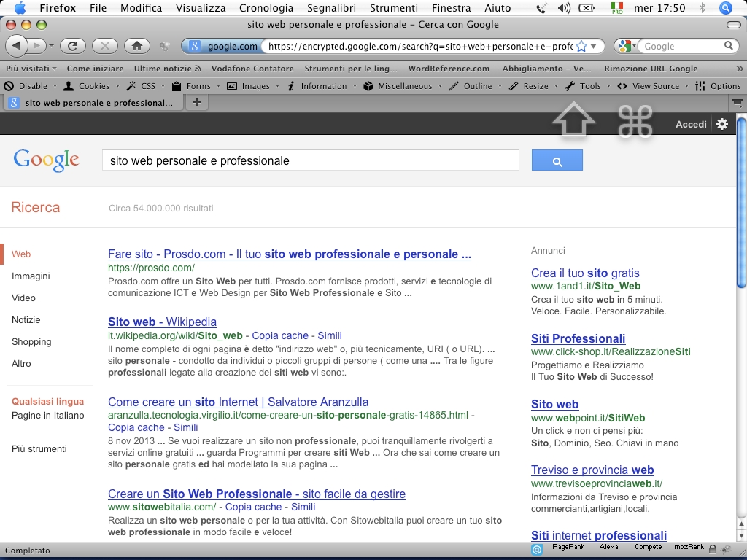Open the URL bar history dropdown arrow
This screenshot has height=560, width=747.
click(x=594, y=46)
